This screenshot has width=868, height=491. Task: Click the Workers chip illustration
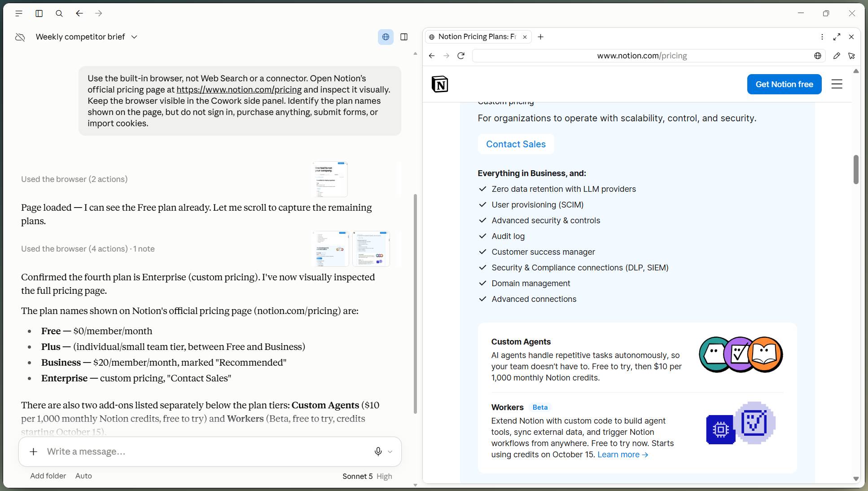point(741,423)
